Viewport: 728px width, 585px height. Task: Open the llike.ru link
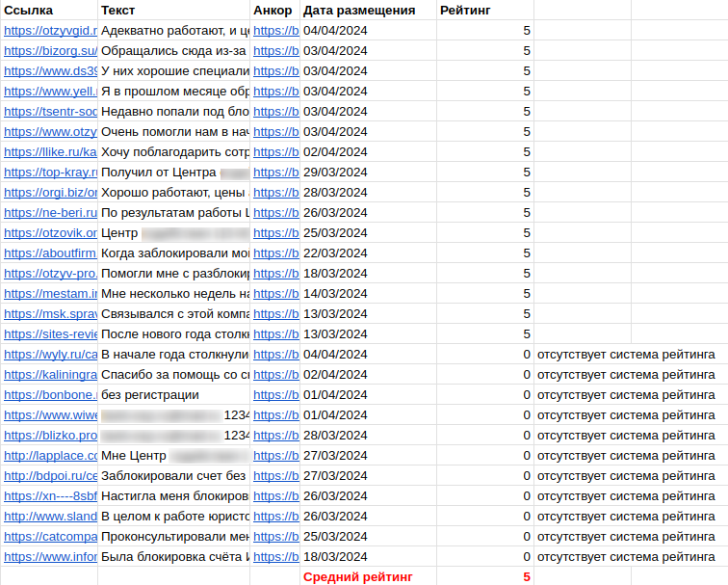coord(50,152)
